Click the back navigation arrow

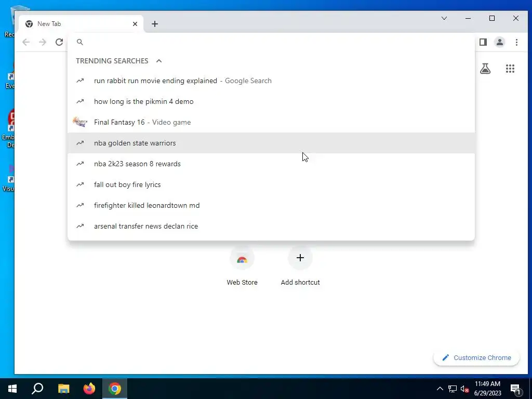pos(26,42)
